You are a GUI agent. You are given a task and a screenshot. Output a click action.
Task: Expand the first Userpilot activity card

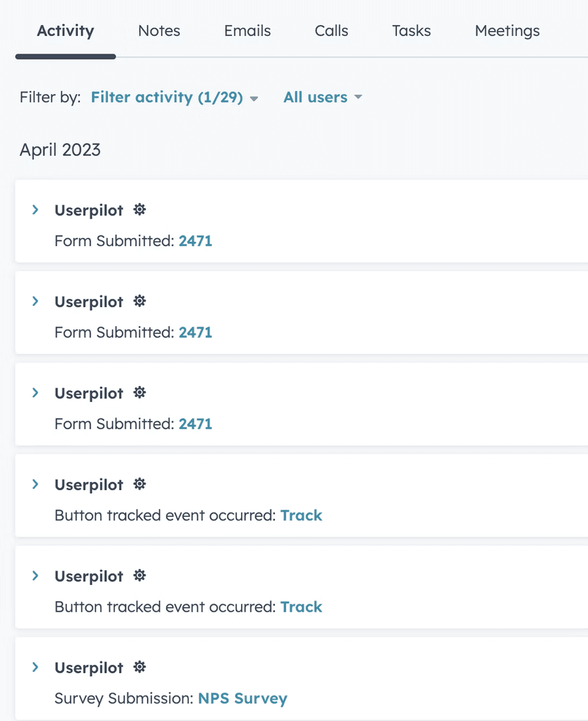tap(35, 209)
